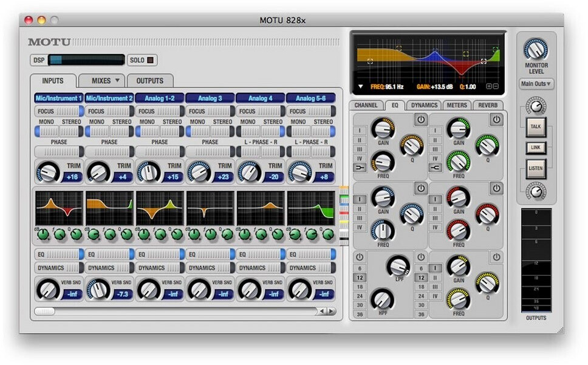Click the plus zoom icon in EQ graph
The height and width of the screenshot is (365, 588).
point(489,87)
